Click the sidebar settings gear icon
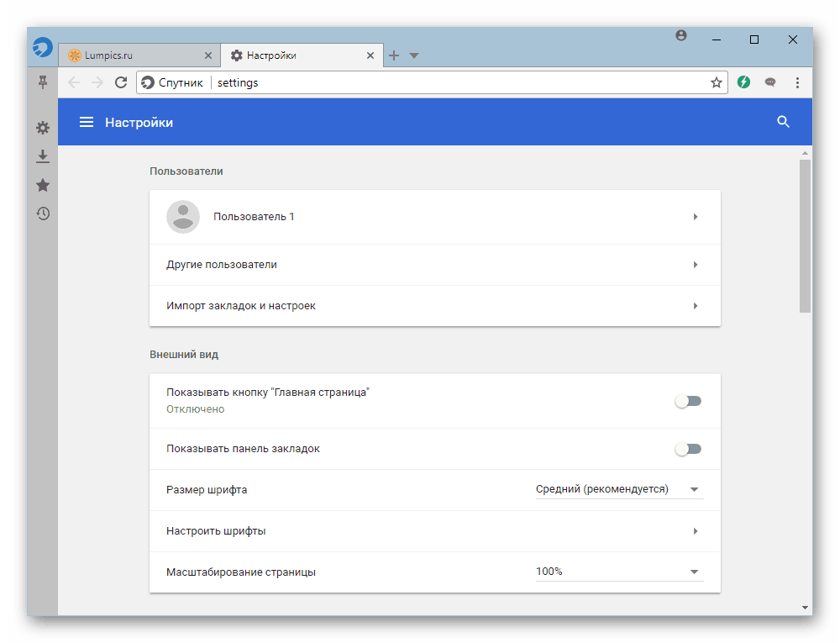Viewport: 840px width, 643px height. coord(43,128)
